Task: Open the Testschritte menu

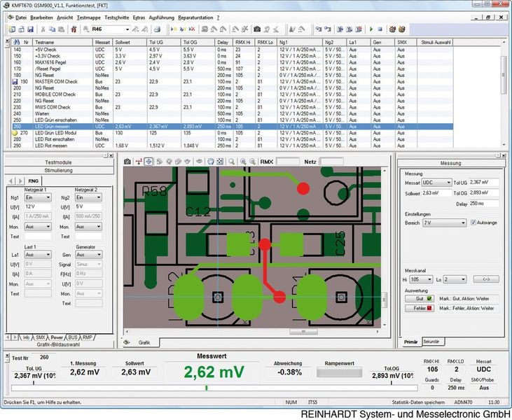Action: pos(116,16)
